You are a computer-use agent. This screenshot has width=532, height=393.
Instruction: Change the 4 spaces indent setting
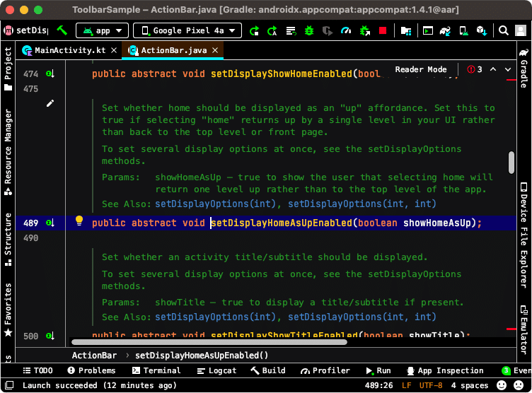coord(470,385)
